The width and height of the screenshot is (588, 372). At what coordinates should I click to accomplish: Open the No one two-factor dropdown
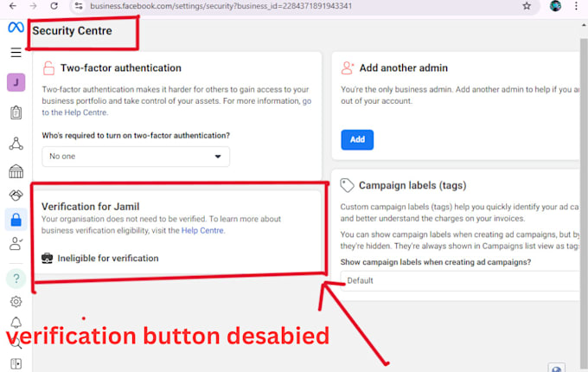click(x=136, y=157)
